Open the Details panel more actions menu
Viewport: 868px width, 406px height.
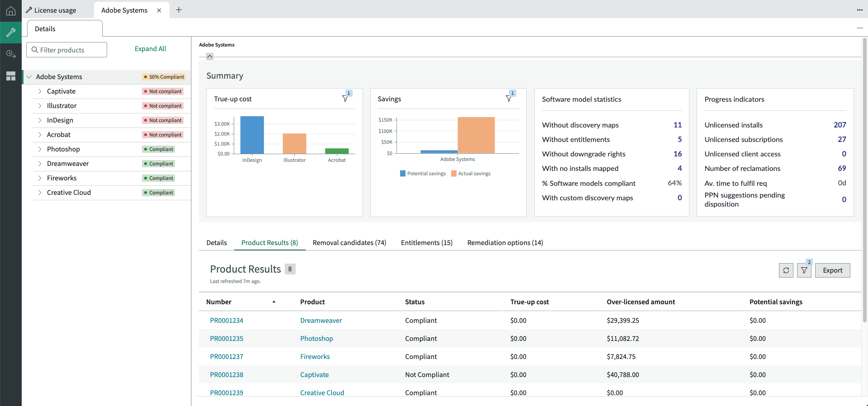point(859,28)
